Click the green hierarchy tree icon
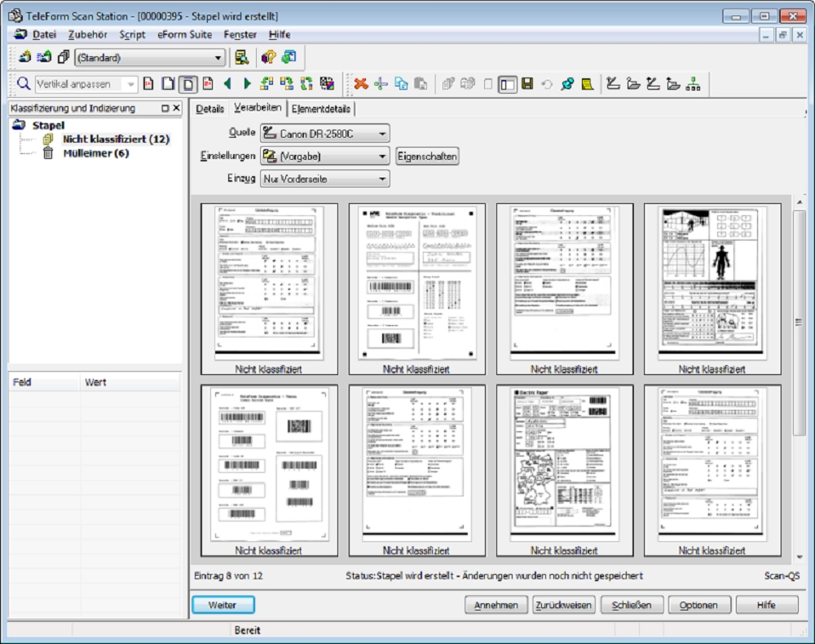 pyautogui.click(x=694, y=84)
